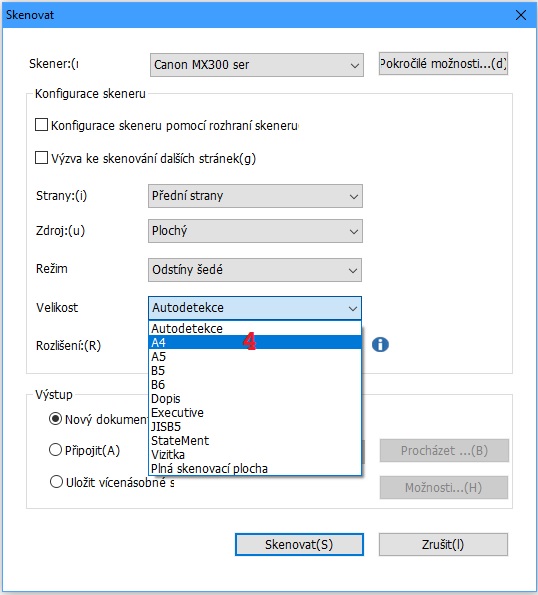
Task: Select Uložit vícenásobné radio button
Action: click(x=56, y=482)
